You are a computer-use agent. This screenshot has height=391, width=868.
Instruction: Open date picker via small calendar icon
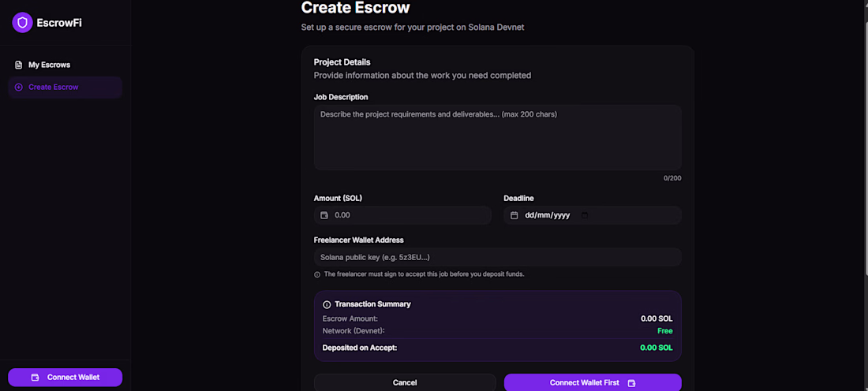click(x=585, y=215)
